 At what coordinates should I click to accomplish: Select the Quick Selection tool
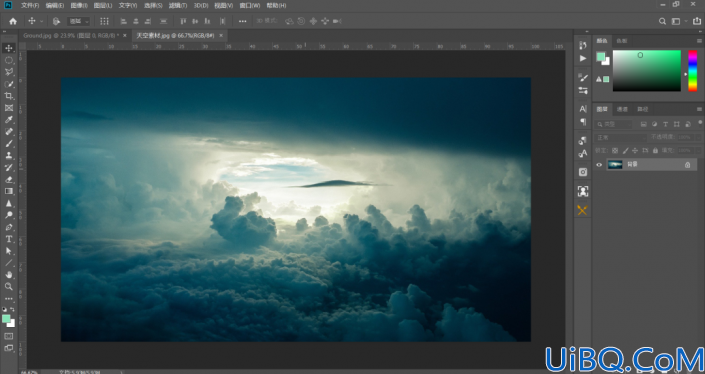(9, 84)
